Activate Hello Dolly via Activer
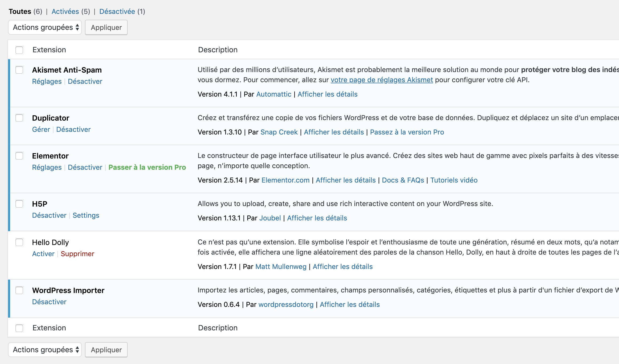The width and height of the screenshot is (619, 364). point(43,254)
